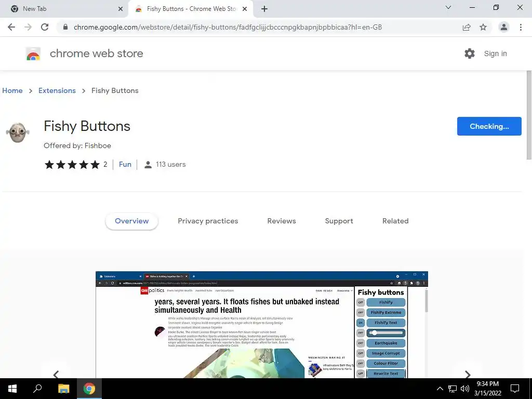532x399 pixels.
Task: Go back using the browser back arrow
Action: click(x=11, y=27)
